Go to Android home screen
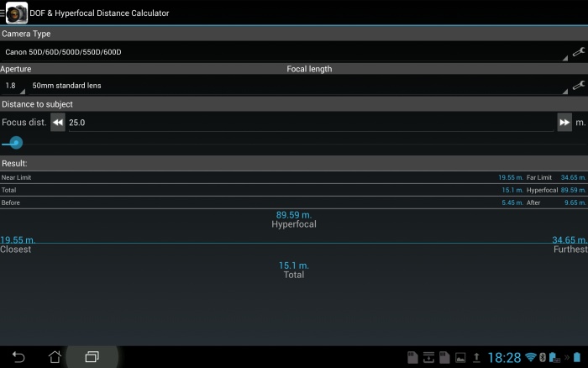The height and width of the screenshot is (368, 588). [x=55, y=357]
